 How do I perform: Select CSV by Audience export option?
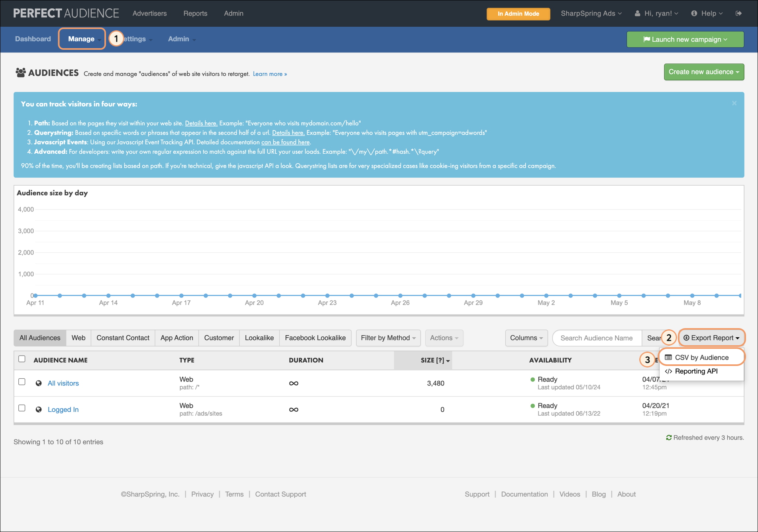coord(701,357)
